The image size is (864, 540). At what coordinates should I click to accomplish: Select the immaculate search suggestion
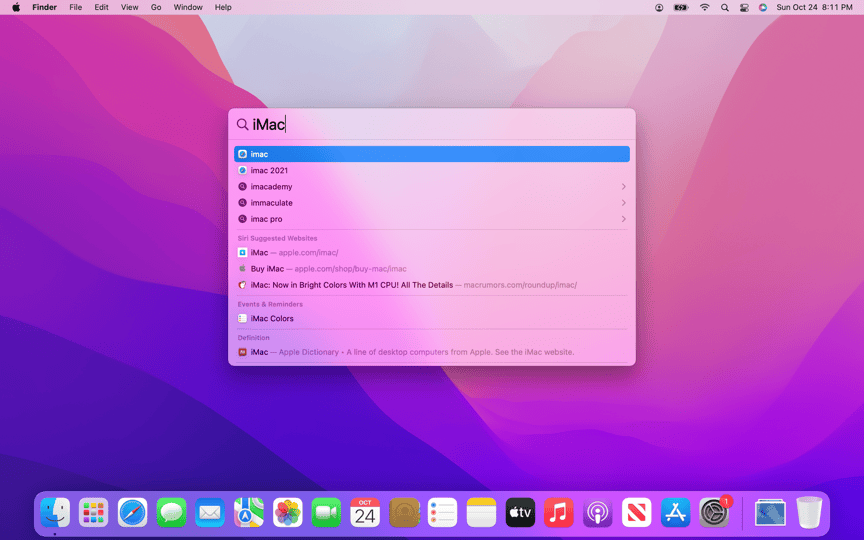coord(432,203)
